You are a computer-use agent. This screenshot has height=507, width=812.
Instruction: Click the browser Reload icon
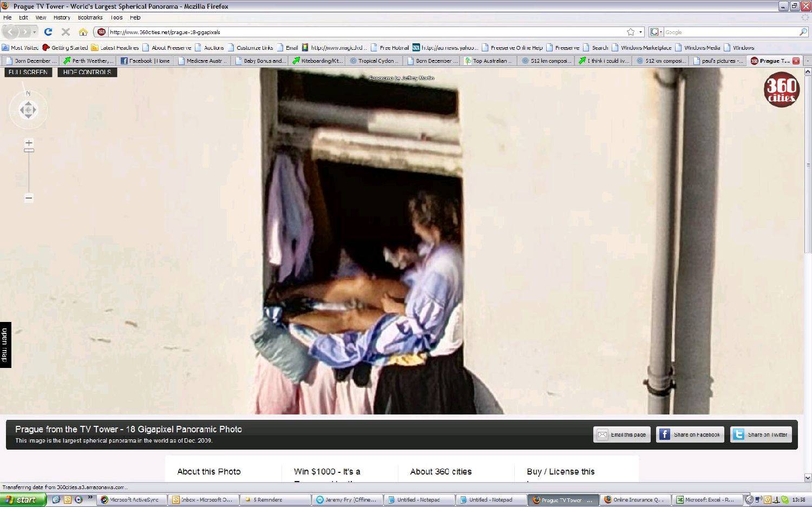point(48,32)
